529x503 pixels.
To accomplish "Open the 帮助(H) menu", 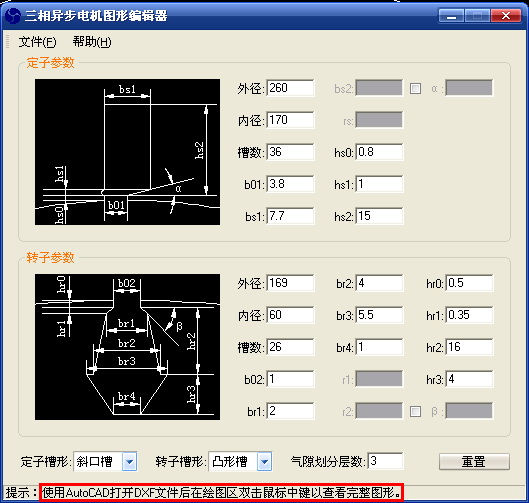I will [92, 42].
